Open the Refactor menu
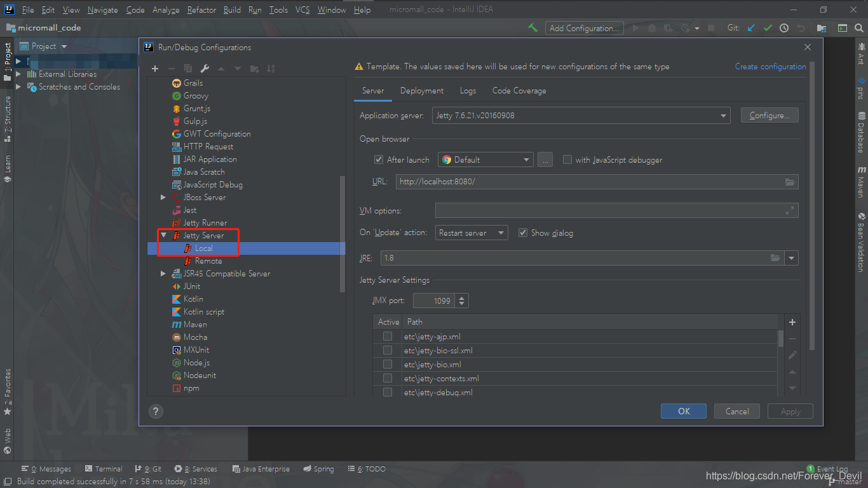The image size is (868, 488). pyautogui.click(x=201, y=10)
